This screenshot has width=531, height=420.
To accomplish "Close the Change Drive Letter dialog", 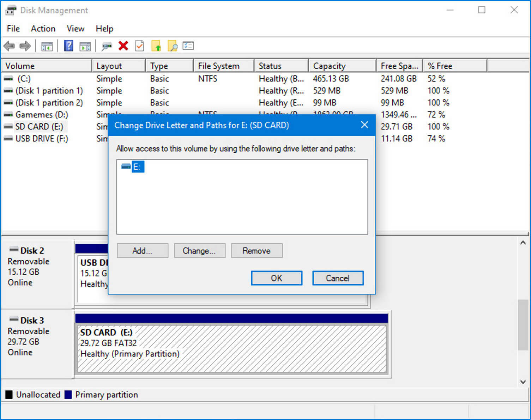I will pos(365,125).
